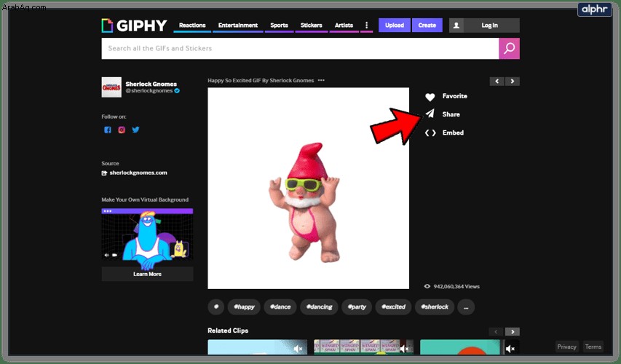The image size is (621, 364).
Task: Click the Embed code brackets icon
Action: 430,132
